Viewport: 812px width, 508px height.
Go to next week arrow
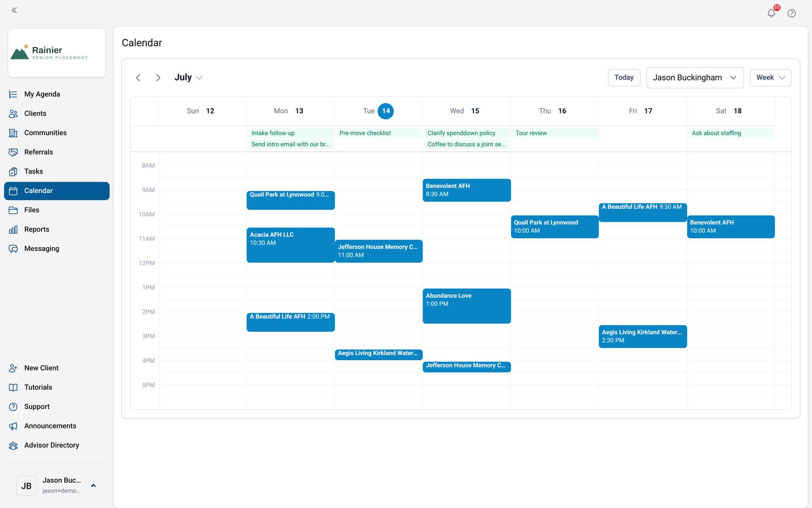coord(158,77)
